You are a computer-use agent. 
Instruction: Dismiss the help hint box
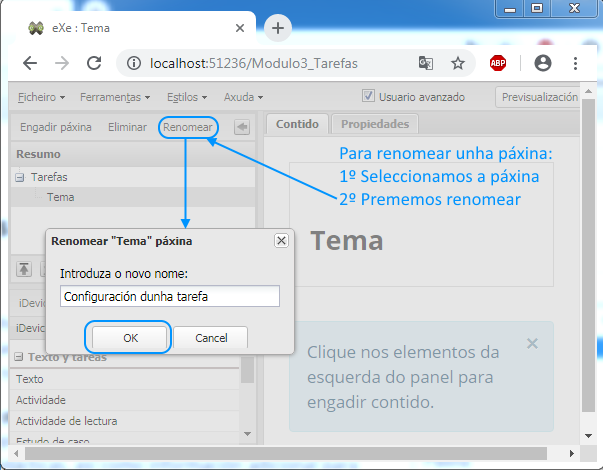[532, 343]
